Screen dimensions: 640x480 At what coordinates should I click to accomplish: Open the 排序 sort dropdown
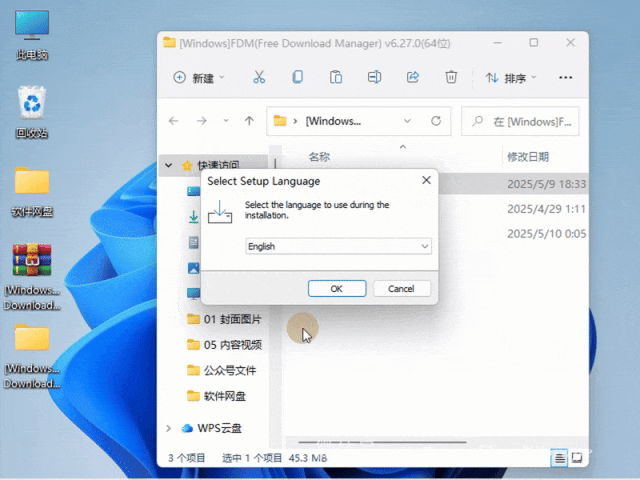511,78
